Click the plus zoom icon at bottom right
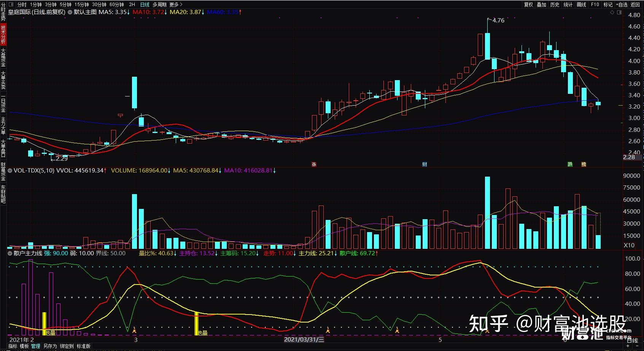 pyautogui.click(x=628, y=346)
